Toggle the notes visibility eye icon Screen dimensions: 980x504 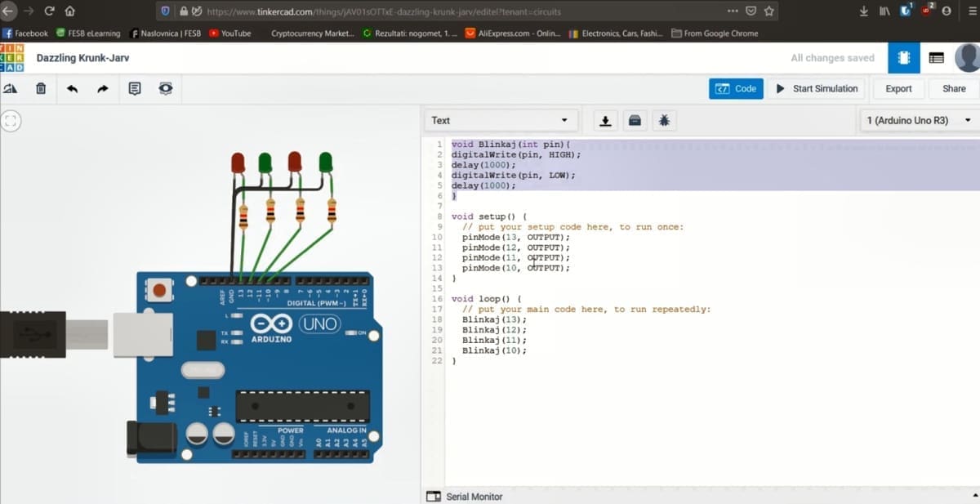pyautogui.click(x=166, y=88)
